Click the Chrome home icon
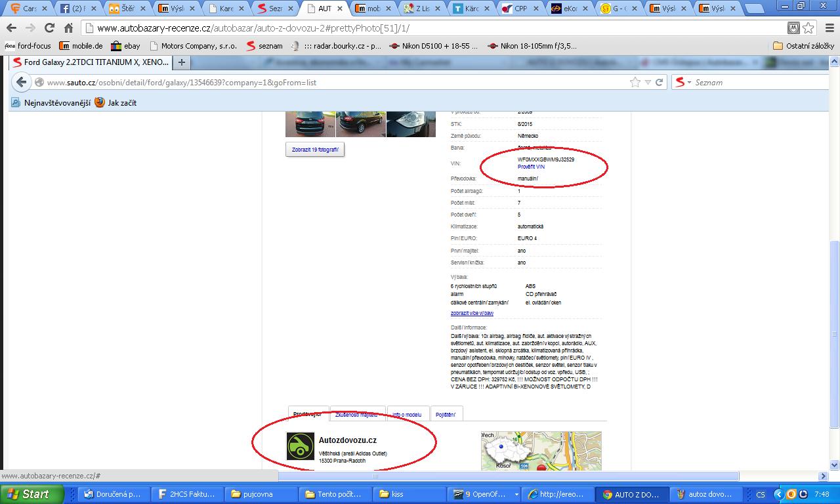This screenshot has height=504, width=840. (68, 28)
